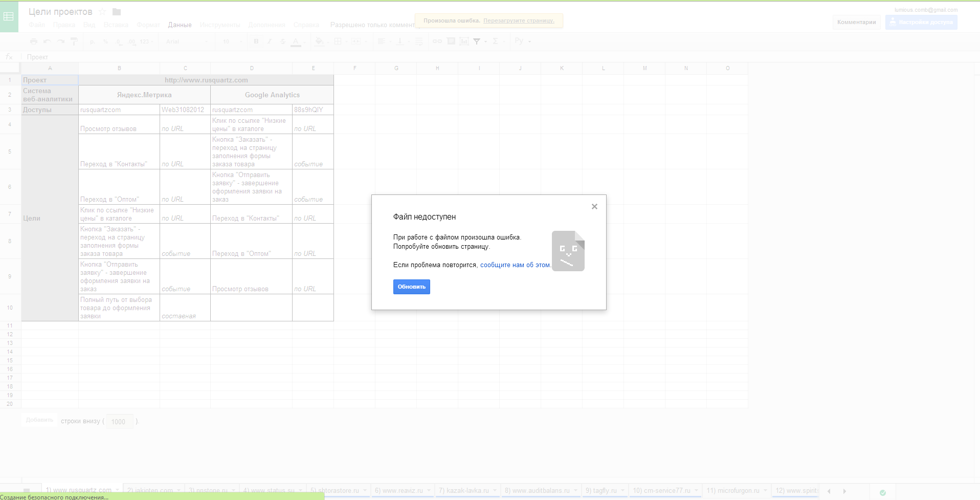The image size is (980, 500).
Task: Click the Filter icon
Action: (x=477, y=41)
